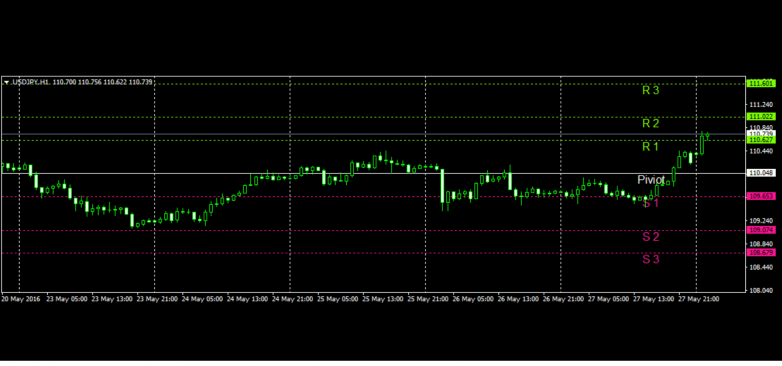Screen dimensions: 782x366
Task: Click the current price tag 110.739
Action: coord(761,134)
